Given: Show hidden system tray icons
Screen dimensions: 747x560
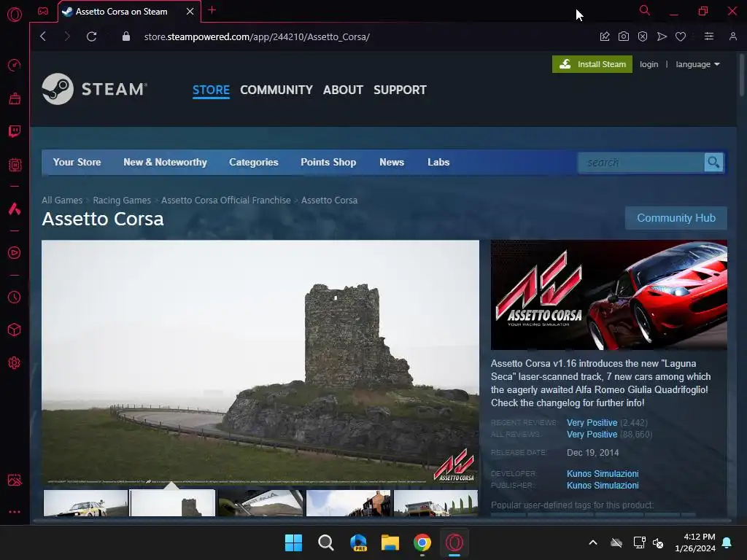Looking at the screenshot, I should point(593,542).
